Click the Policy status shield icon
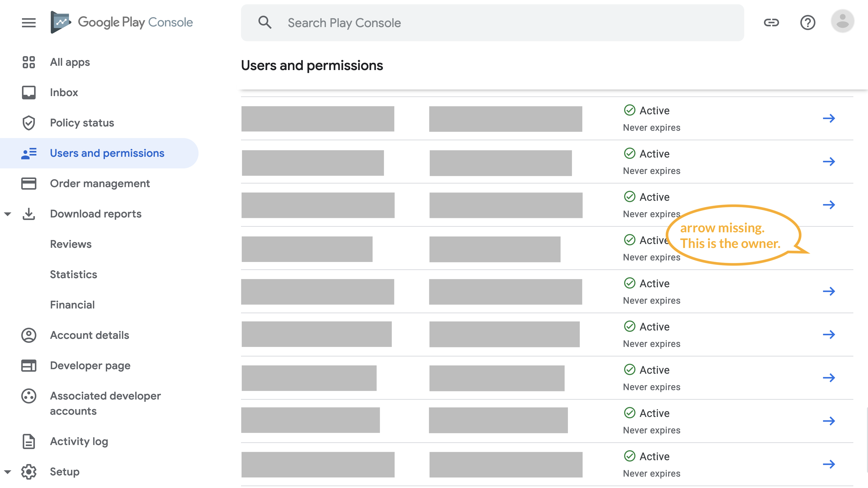The width and height of the screenshot is (868, 488). [x=29, y=123]
